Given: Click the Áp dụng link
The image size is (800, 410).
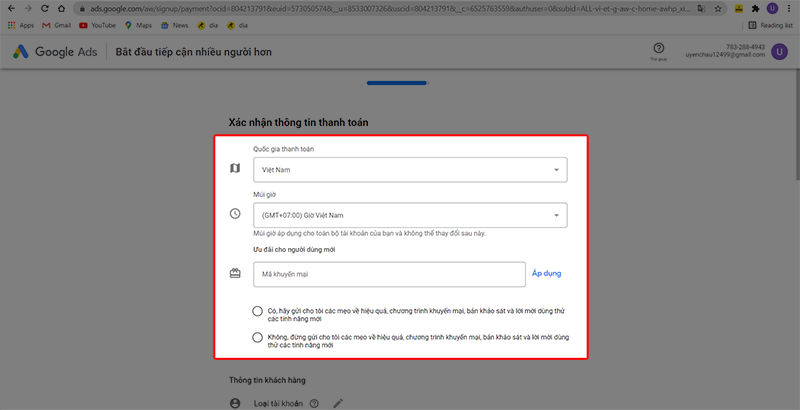Looking at the screenshot, I should (548, 273).
